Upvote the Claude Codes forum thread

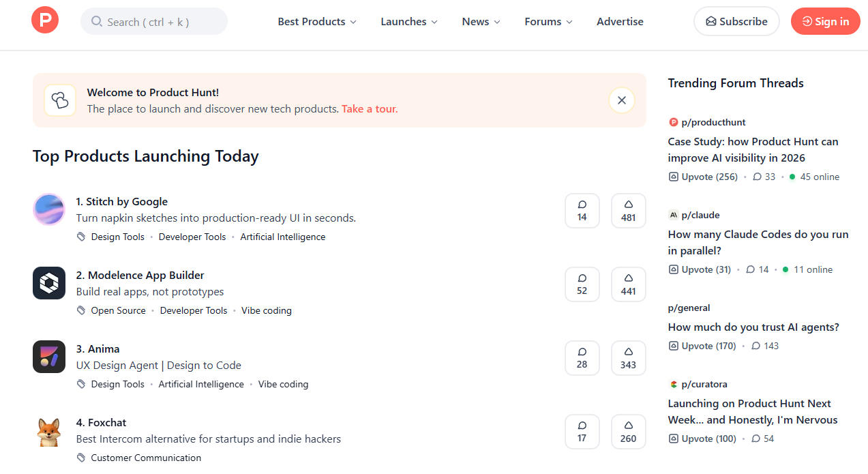coord(700,269)
